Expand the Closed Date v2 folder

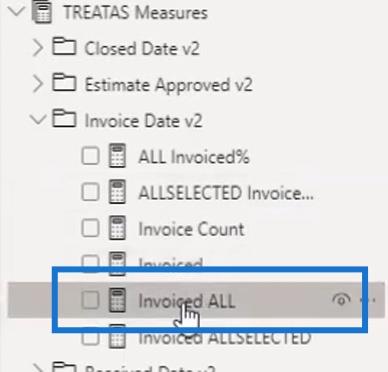tap(38, 48)
